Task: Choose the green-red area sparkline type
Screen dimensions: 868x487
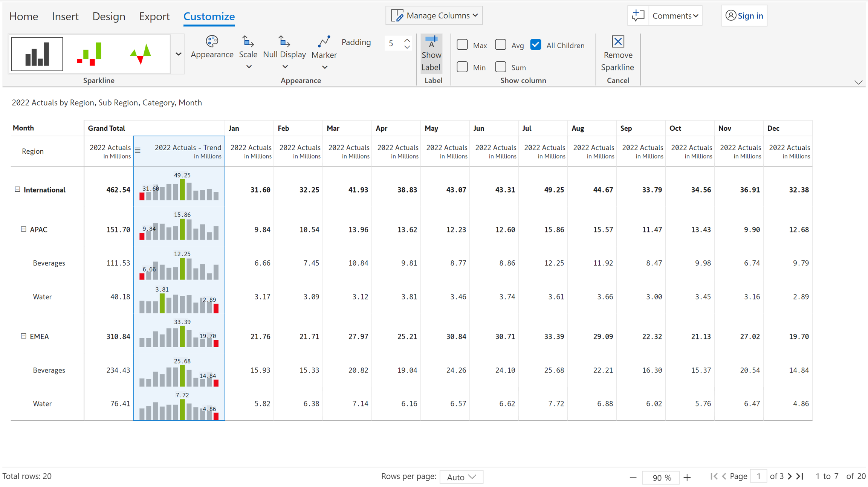Action: point(141,54)
